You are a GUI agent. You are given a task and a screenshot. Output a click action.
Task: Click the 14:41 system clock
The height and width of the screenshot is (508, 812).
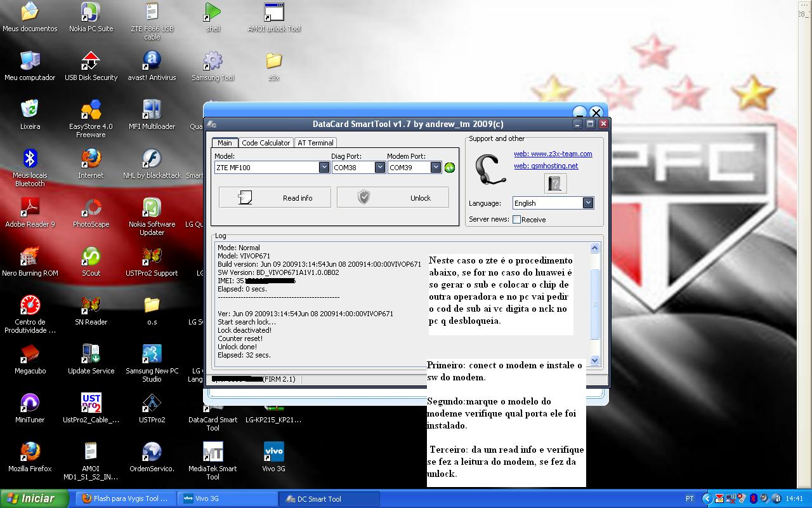pyautogui.click(x=794, y=499)
